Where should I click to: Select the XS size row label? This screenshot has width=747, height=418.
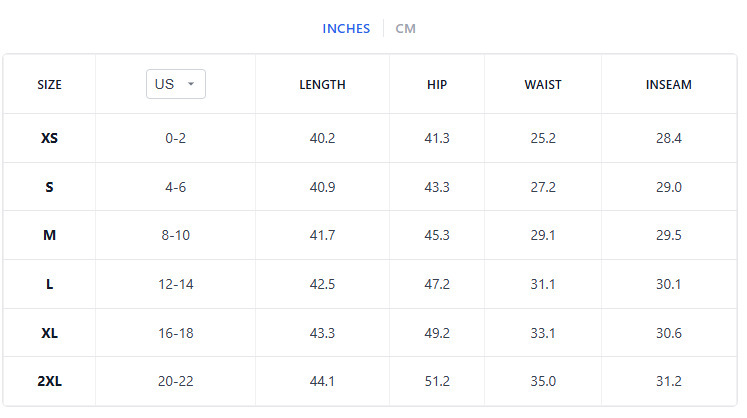(49, 138)
